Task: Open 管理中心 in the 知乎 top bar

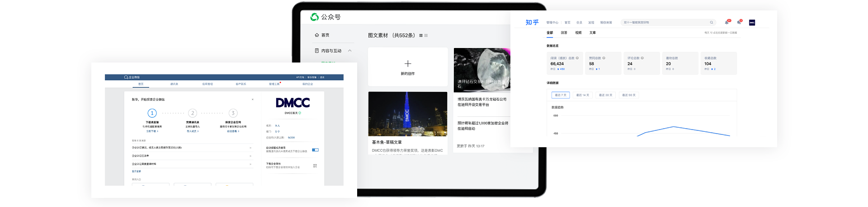Action: (552, 23)
